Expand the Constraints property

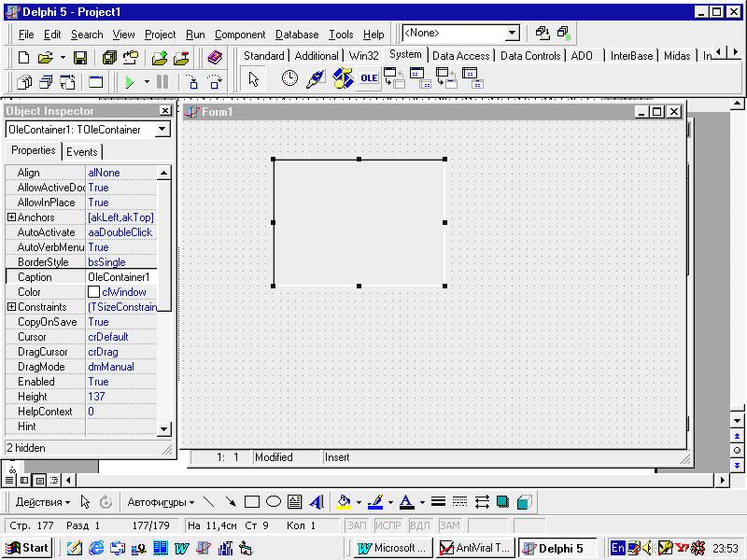click(x=11, y=307)
